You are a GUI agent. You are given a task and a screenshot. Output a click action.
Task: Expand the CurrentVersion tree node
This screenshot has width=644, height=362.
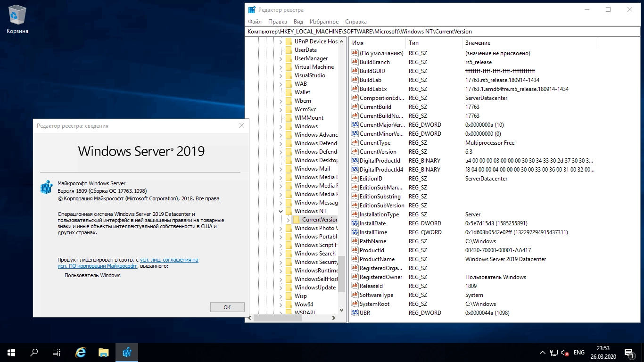coord(288,220)
